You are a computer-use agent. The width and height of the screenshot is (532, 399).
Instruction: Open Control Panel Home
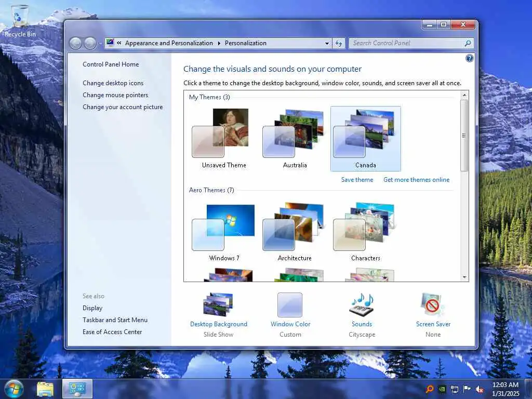click(111, 64)
